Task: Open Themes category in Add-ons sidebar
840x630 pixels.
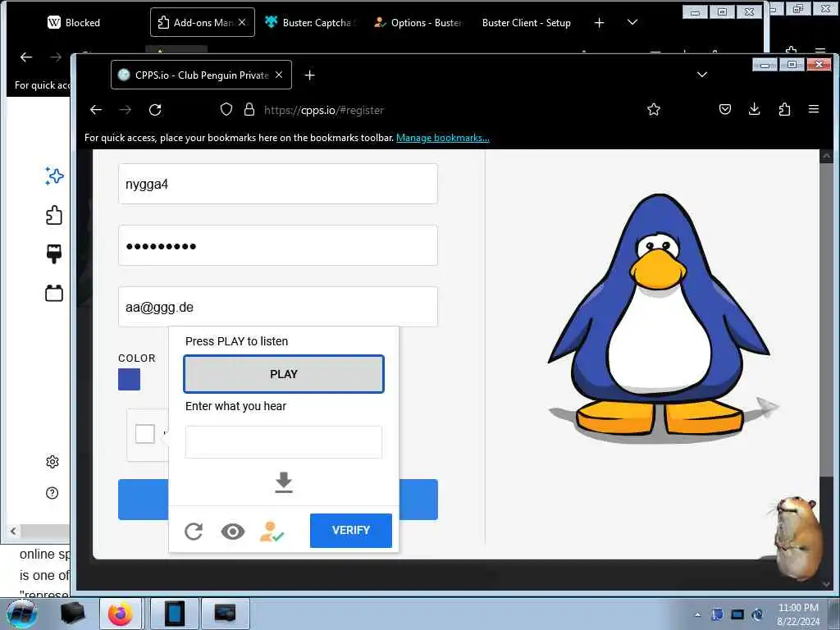Action: pyautogui.click(x=54, y=254)
